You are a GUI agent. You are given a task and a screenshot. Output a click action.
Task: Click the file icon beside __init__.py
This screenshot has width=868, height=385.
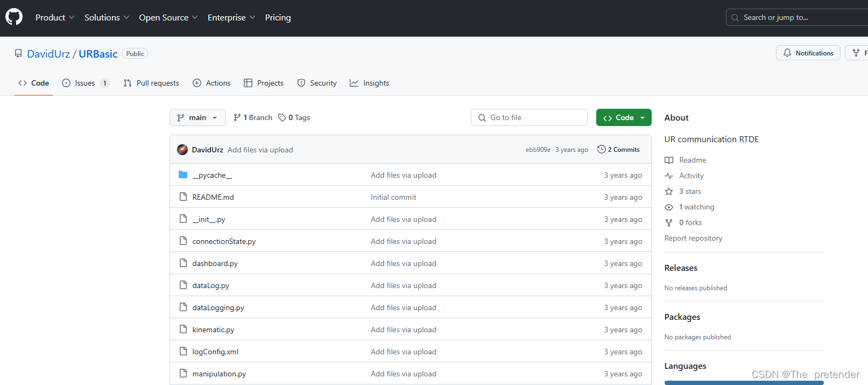[183, 219]
